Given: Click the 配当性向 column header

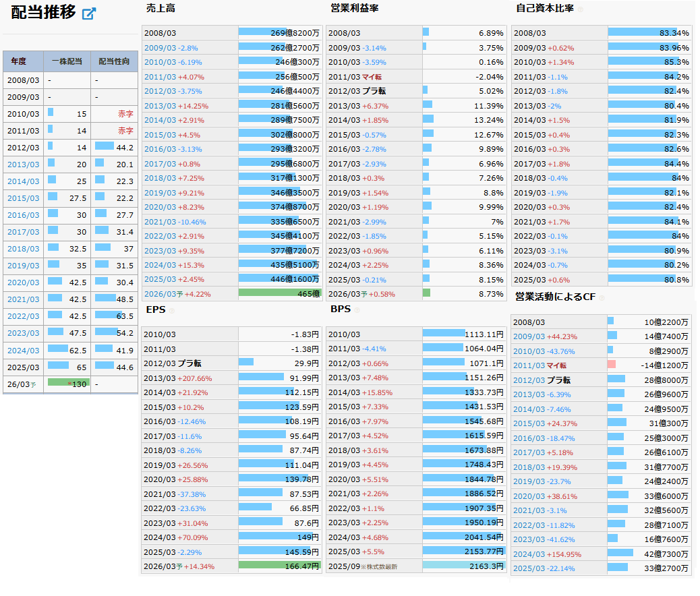Looking at the screenshot, I should 114,61.
